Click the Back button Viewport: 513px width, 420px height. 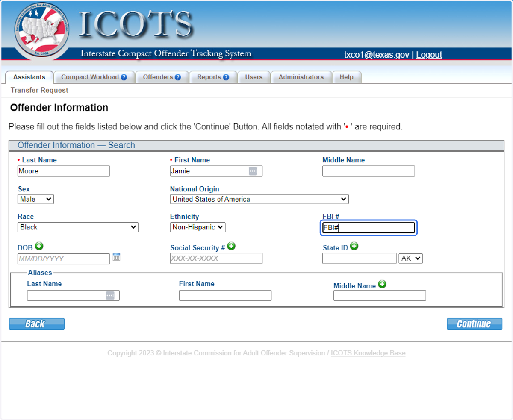[x=37, y=324]
